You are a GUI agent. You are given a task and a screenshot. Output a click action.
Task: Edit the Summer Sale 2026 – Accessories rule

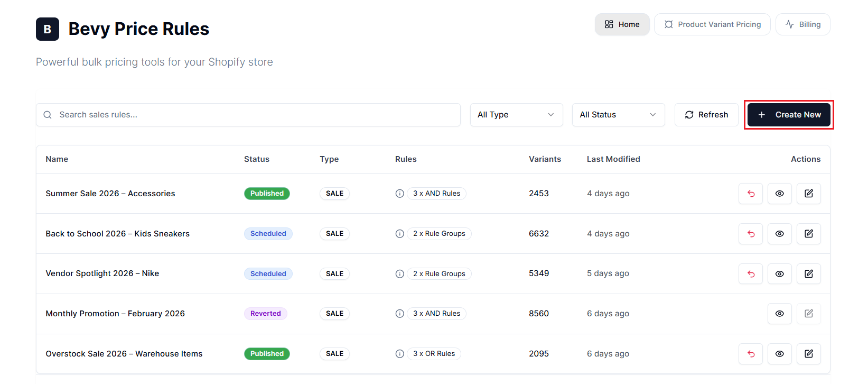pyautogui.click(x=809, y=194)
